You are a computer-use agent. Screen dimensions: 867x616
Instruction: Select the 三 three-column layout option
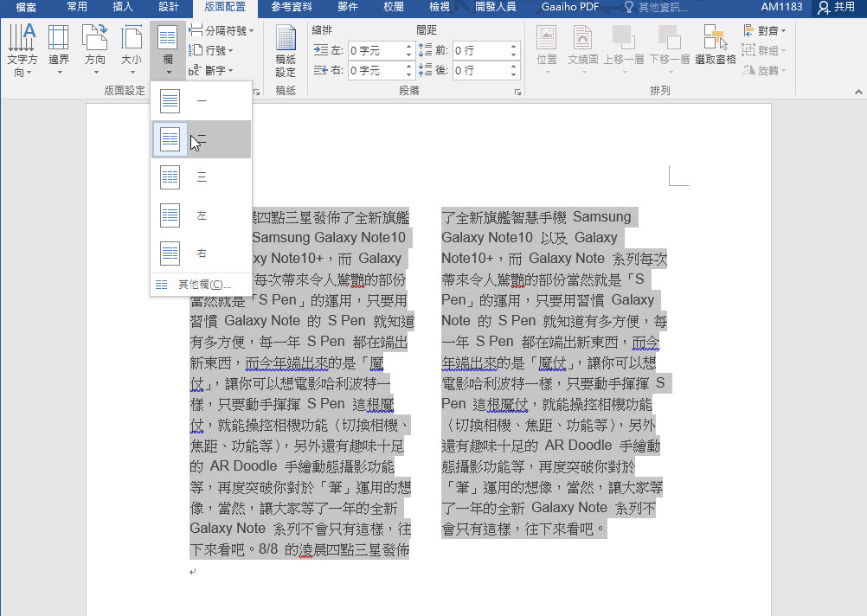point(202,177)
